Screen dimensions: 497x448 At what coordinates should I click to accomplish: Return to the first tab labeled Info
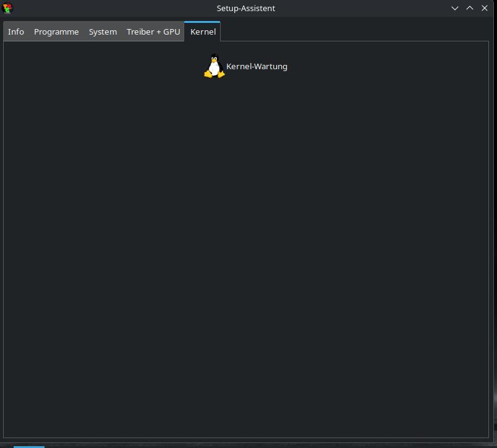[x=16, y=32]
